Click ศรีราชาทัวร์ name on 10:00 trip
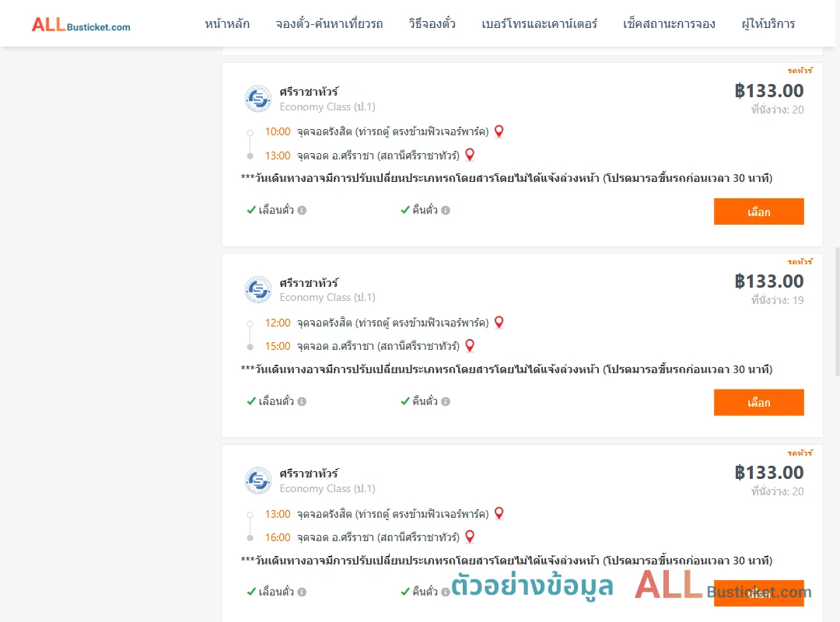This screenshot has width=840, height=622. 309,92
